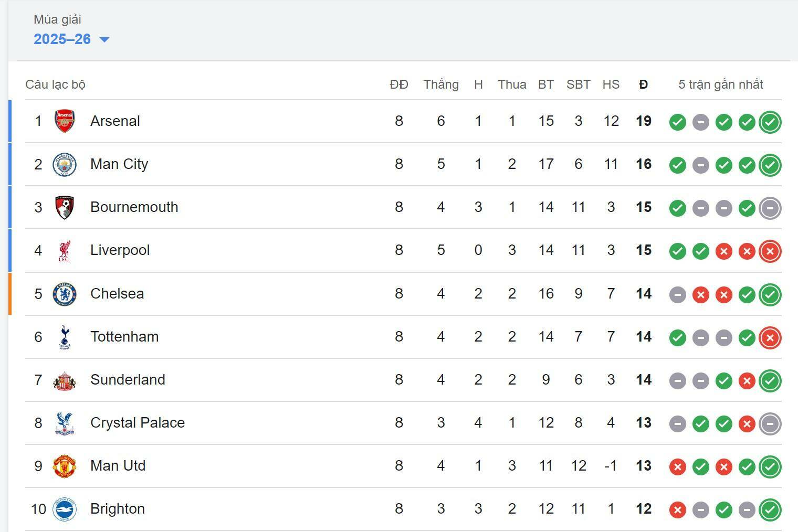Click the Liverpool club crest icon
The width and height of the screenshot is (798, 532).
coord(65,251)
